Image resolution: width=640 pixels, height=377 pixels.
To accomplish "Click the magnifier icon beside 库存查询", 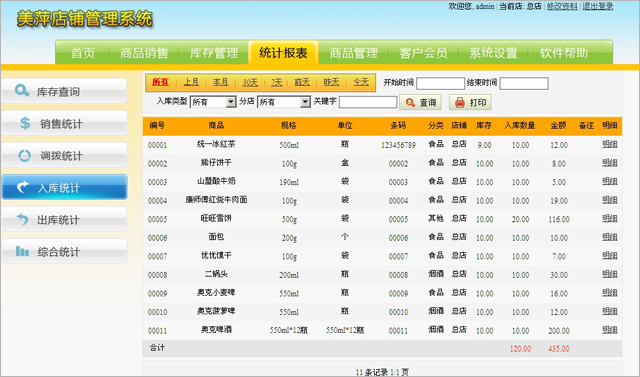I will click(x=22, y=90).
